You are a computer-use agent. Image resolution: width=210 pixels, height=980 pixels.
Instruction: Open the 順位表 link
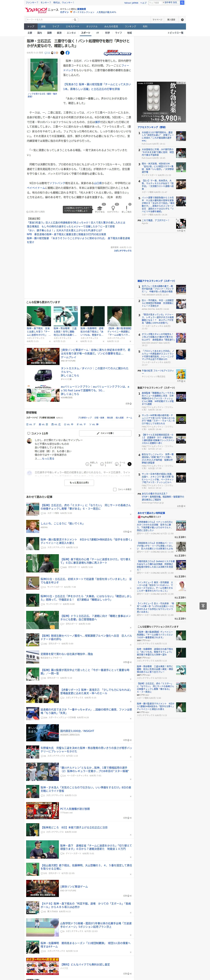pyautogui.click(x=110, y=418)
